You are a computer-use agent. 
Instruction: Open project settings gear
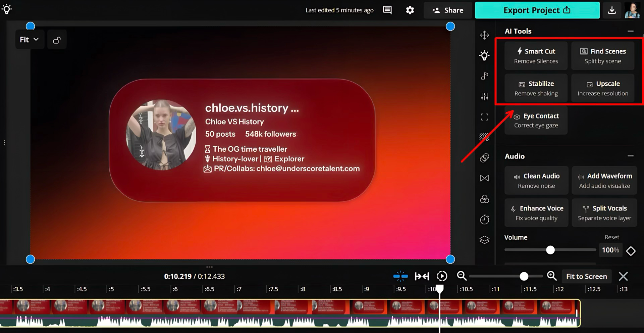[410, 10]
